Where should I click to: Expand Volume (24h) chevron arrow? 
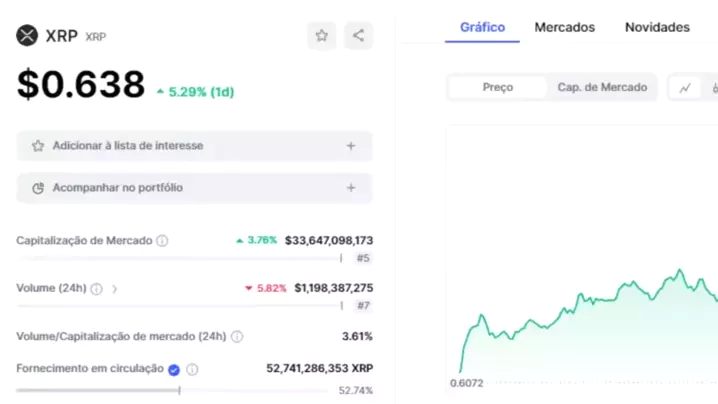point(114,289)
